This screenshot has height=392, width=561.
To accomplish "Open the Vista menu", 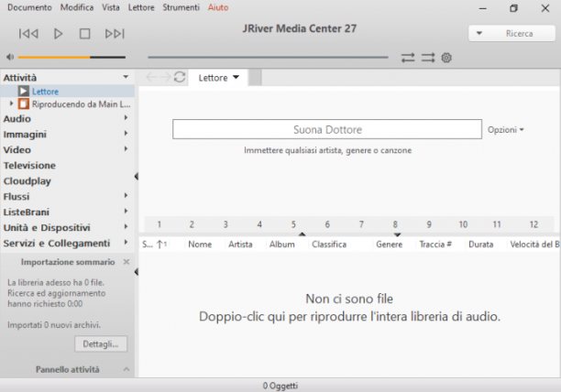I will tap(111, 7).
